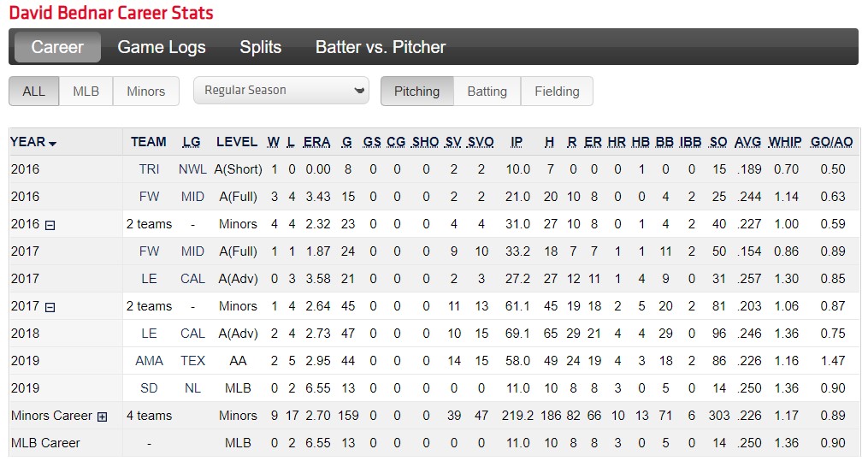
Task: Open the SD team link
Action: coord(149,388)
